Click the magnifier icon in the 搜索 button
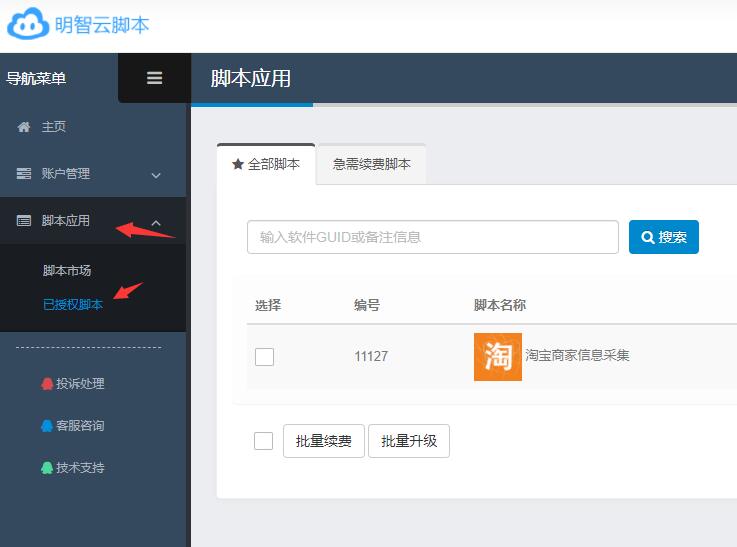Screen dimensions: 737x547 click(648, 237)
